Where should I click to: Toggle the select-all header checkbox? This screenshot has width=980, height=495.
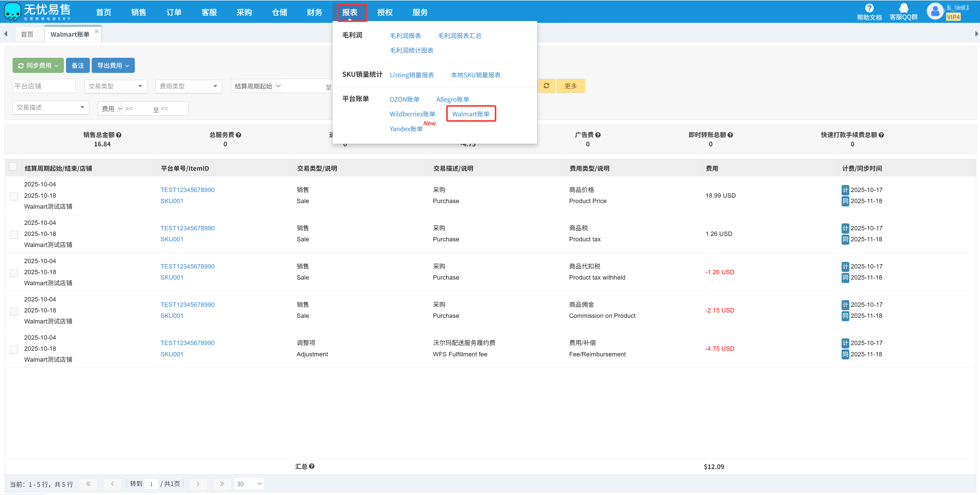point(13,167)
